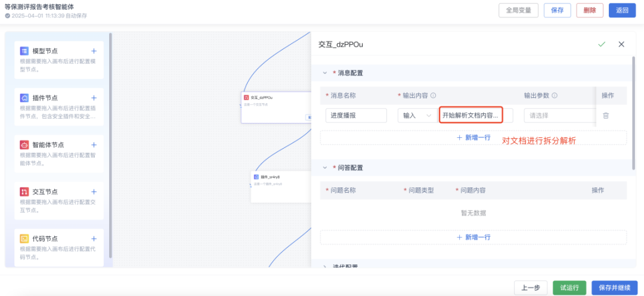The image size is (644, 296).
Task: Click the 进度播报 message name field
Action: [x=357, y=116]
